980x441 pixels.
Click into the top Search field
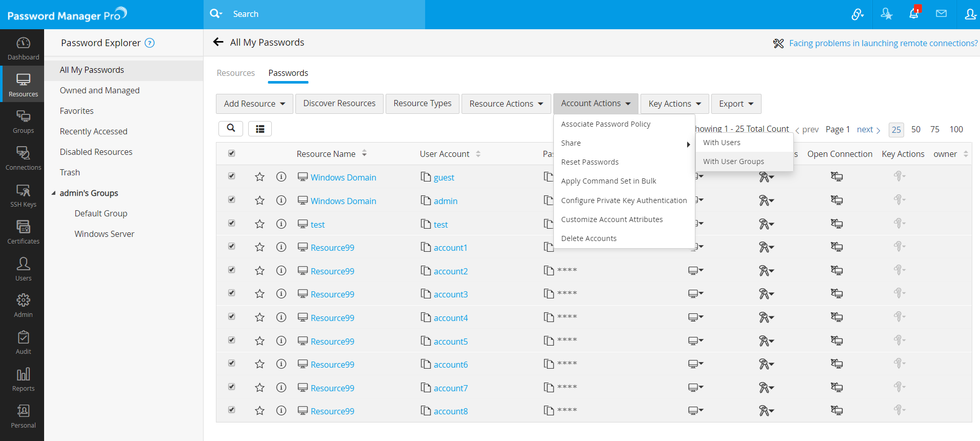click(x=323, y=14)
